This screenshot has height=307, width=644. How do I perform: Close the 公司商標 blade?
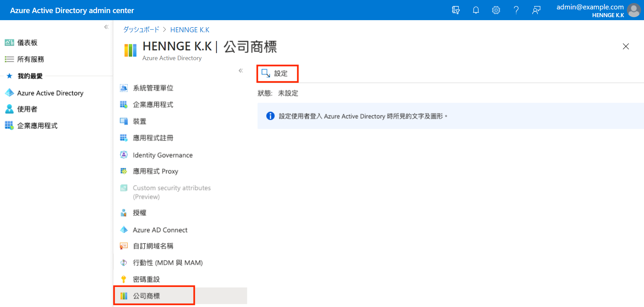click(626, 46)
